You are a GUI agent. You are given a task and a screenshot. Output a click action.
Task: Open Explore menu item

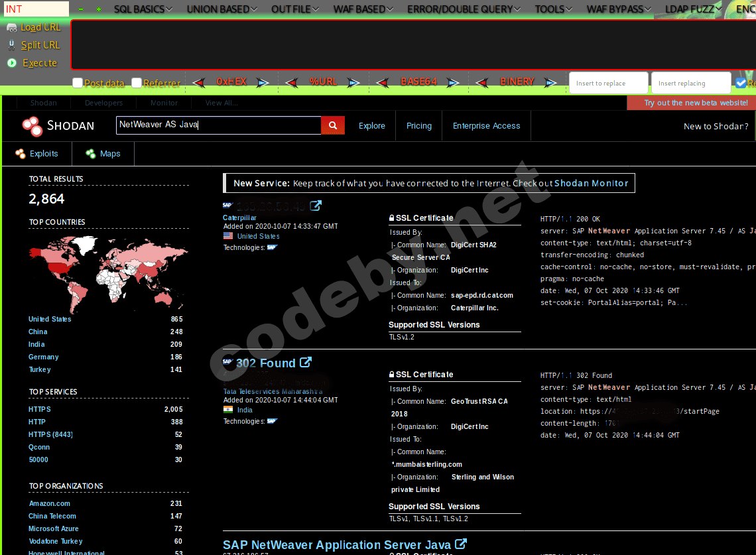pos(372,126)
